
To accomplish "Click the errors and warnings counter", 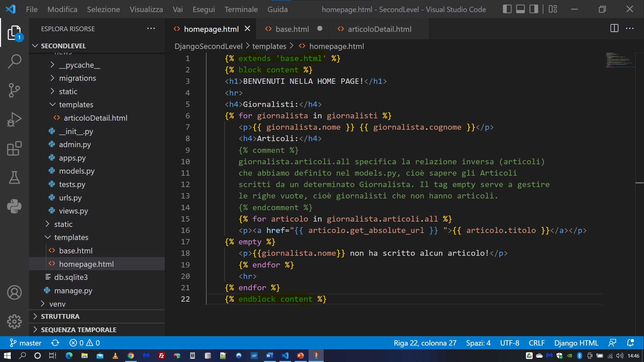I will [85, 343].
